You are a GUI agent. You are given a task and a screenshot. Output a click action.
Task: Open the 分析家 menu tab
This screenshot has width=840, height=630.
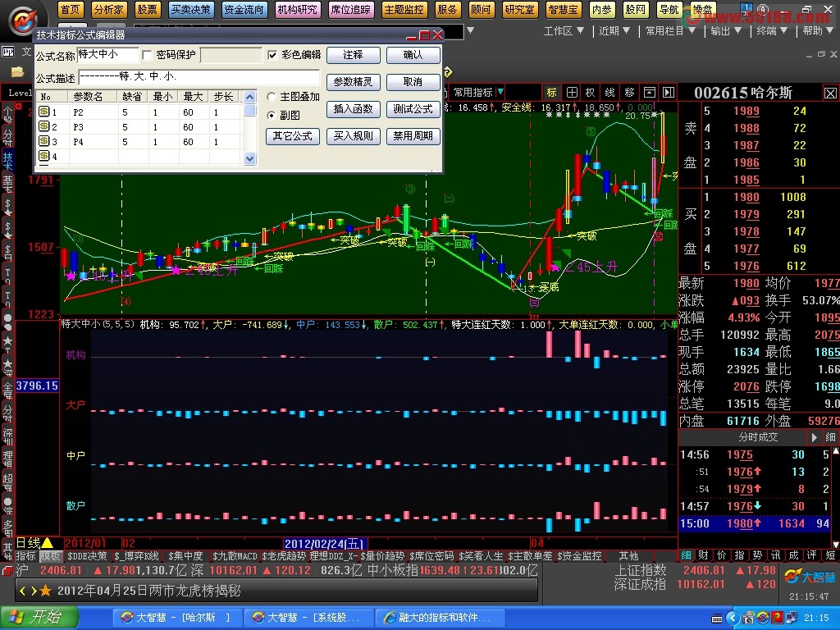pyautogui.click(x=108, y=10)
